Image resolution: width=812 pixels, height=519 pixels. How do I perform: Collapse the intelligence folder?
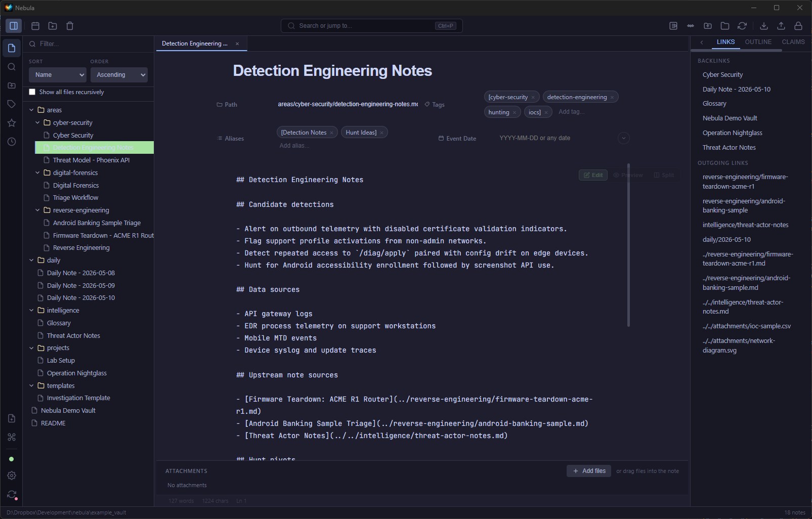(31, 310)
